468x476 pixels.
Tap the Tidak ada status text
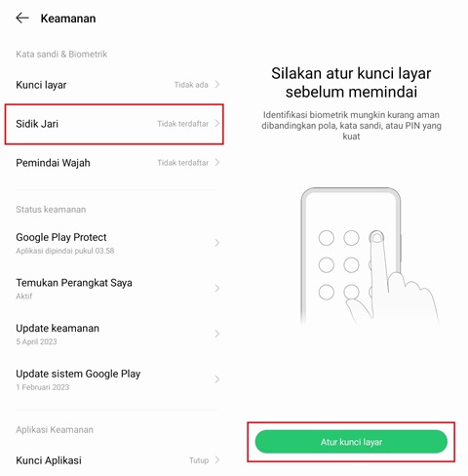[x=191, y=85]
